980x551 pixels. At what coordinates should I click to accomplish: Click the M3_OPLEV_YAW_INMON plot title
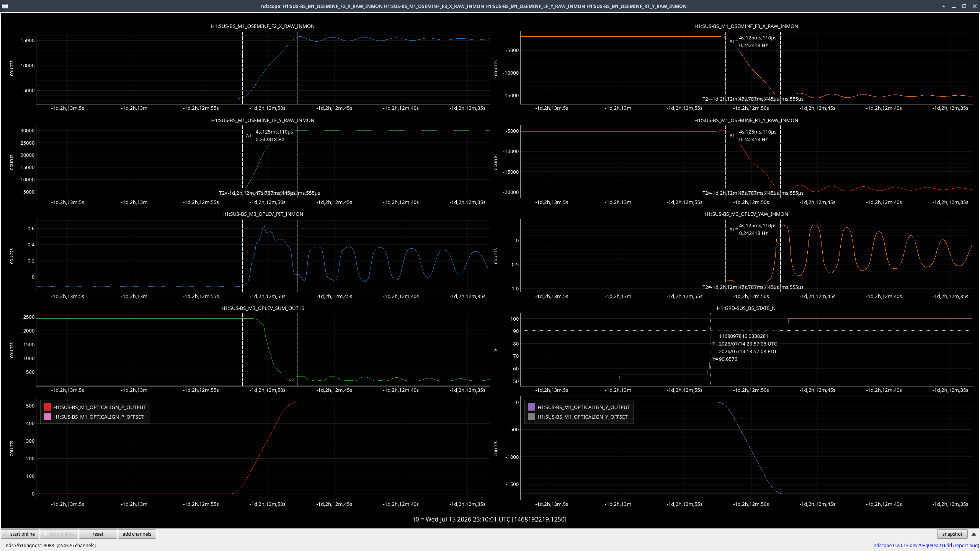746,214
